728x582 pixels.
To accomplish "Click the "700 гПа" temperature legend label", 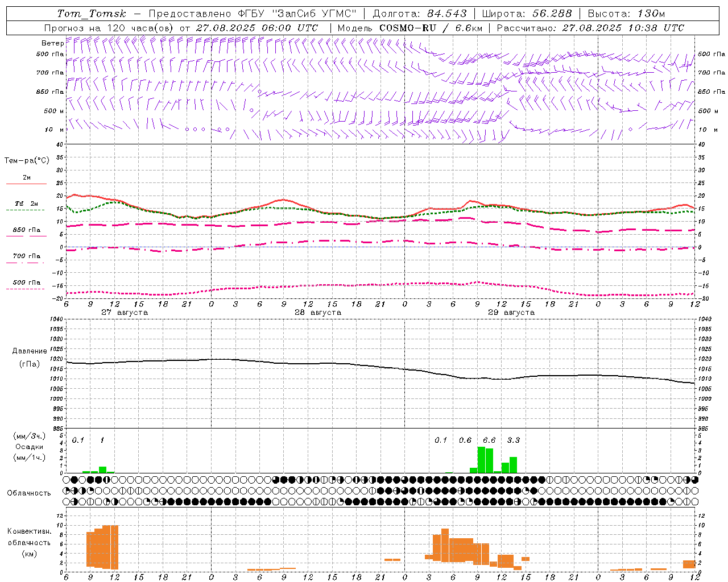I will pos(27,256).
